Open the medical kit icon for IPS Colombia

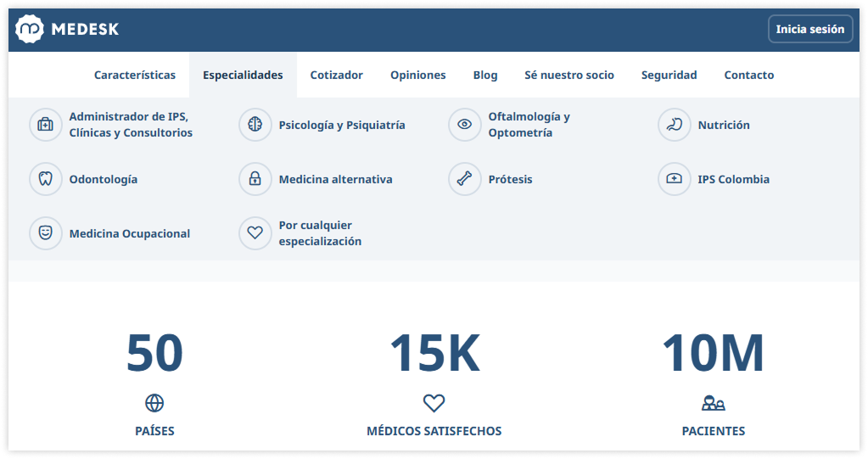point(675,179)
